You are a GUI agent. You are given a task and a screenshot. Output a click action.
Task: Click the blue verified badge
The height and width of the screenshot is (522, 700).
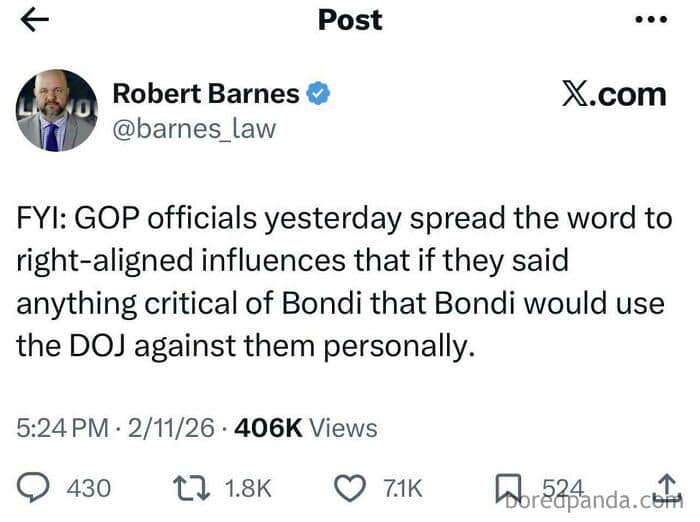(319, 94)
